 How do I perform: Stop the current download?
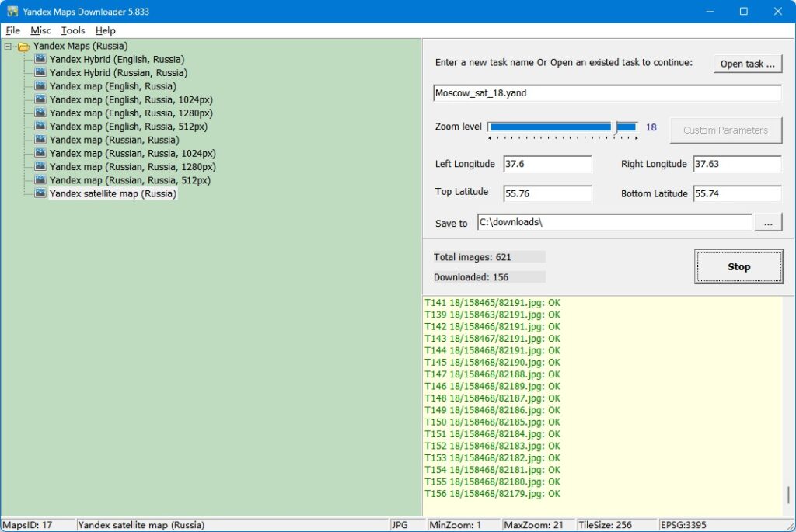738,266
